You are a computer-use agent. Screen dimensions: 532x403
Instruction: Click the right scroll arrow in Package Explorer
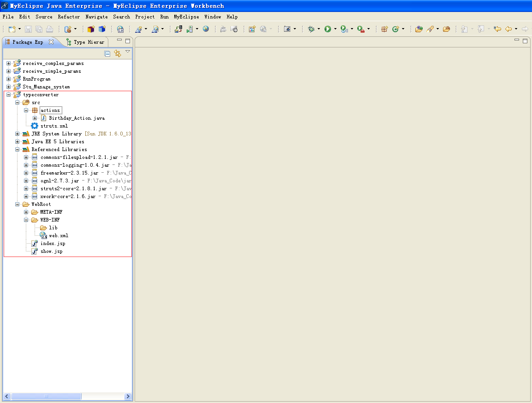(128, 396)
